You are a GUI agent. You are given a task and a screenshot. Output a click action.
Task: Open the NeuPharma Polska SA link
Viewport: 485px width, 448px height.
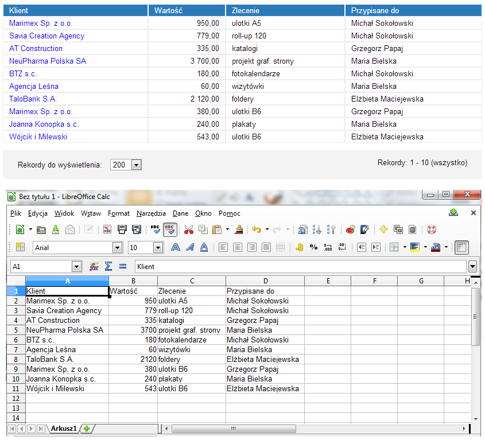point(48,61)
